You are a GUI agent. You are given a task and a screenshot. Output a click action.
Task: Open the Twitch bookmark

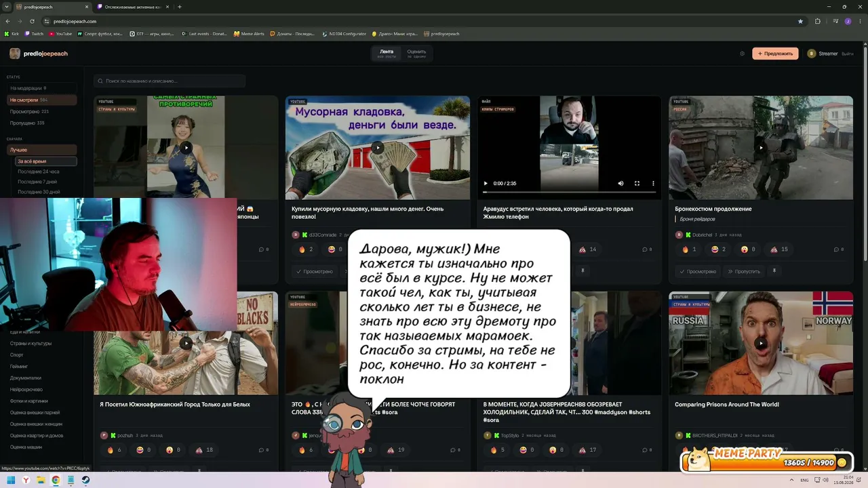point(35,33)
